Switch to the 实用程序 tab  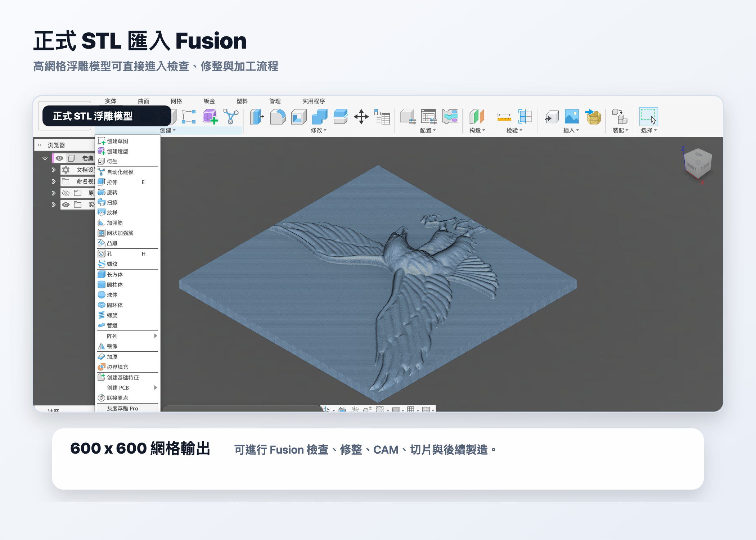pyautogui.click(x=314, y=101)
